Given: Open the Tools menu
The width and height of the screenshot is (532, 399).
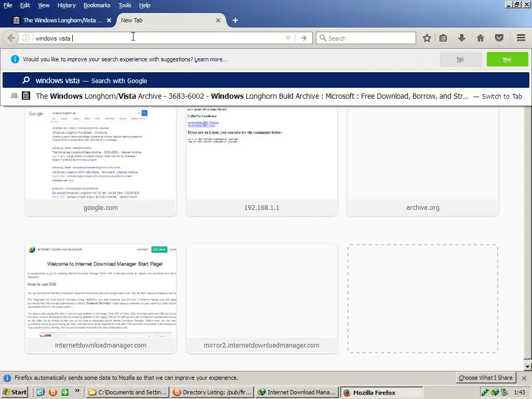Looking at the screenshot, I should 125,5.
